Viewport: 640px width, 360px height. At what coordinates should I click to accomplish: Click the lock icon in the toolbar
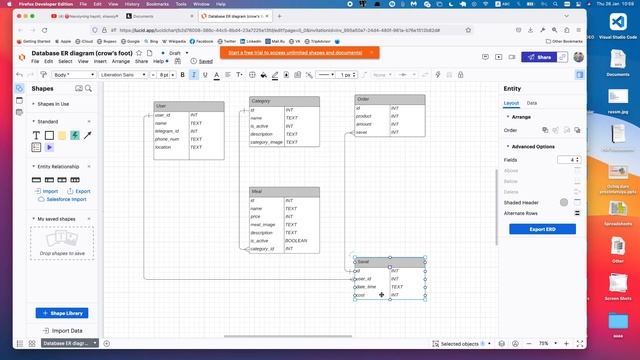460,75
